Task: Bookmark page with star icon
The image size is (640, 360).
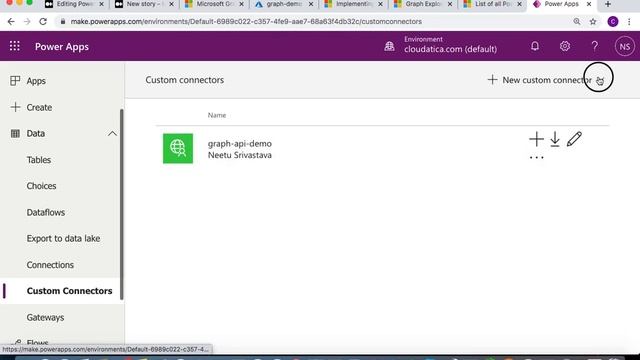Action: pyautogui.click(x=593, y=22)
